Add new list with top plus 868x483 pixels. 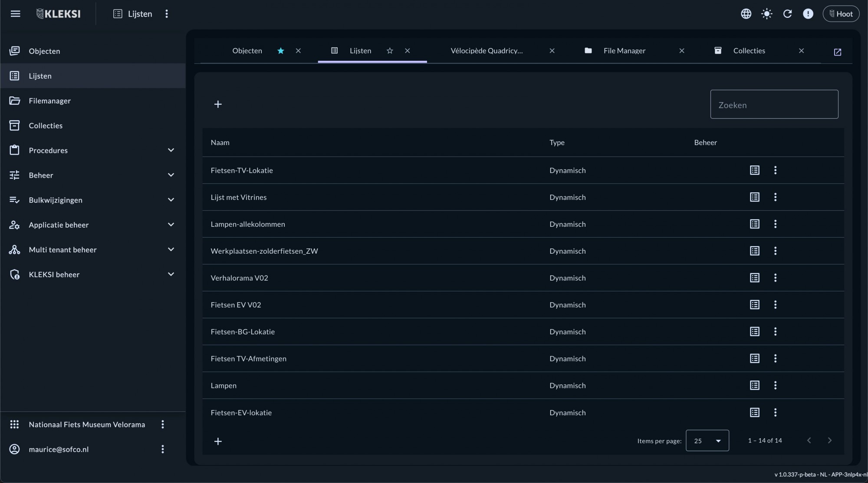click(218, 104)
